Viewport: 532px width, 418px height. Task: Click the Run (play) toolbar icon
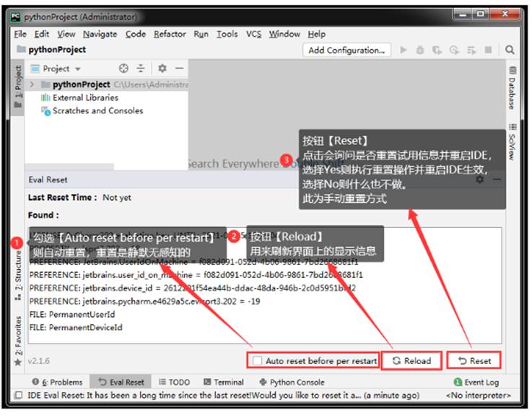pyautogui.click(x=404, y=51)
